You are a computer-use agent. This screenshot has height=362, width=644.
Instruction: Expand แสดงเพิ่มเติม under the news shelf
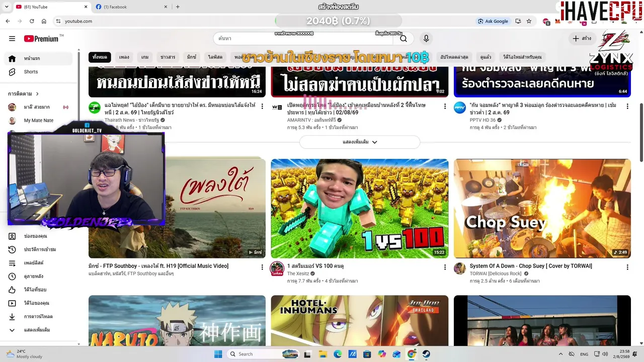(x=360, y=142)
